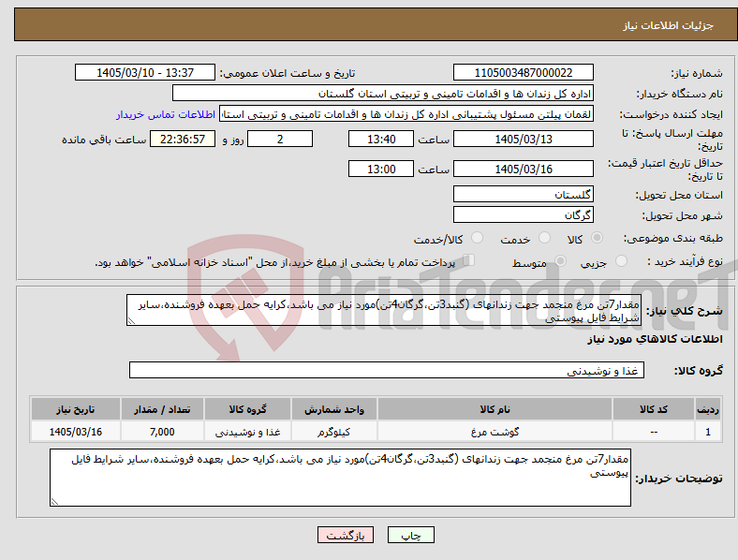Click the validity time field 13:00
The image size is (738, 560).
click(x=381, y=169)
